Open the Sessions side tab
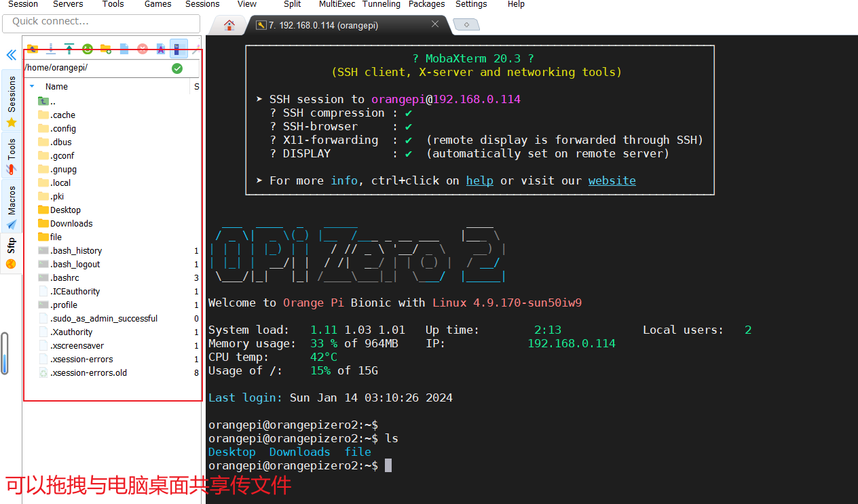 click(12, 102)
